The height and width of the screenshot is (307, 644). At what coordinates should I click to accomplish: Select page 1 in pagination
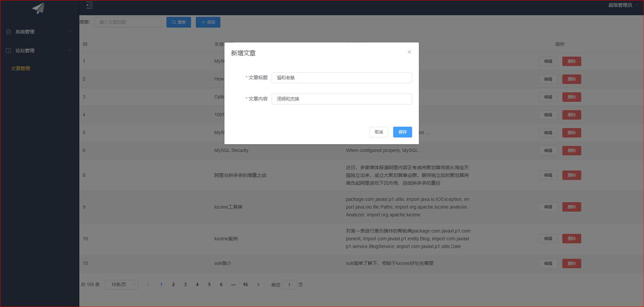tap(161, 285)
